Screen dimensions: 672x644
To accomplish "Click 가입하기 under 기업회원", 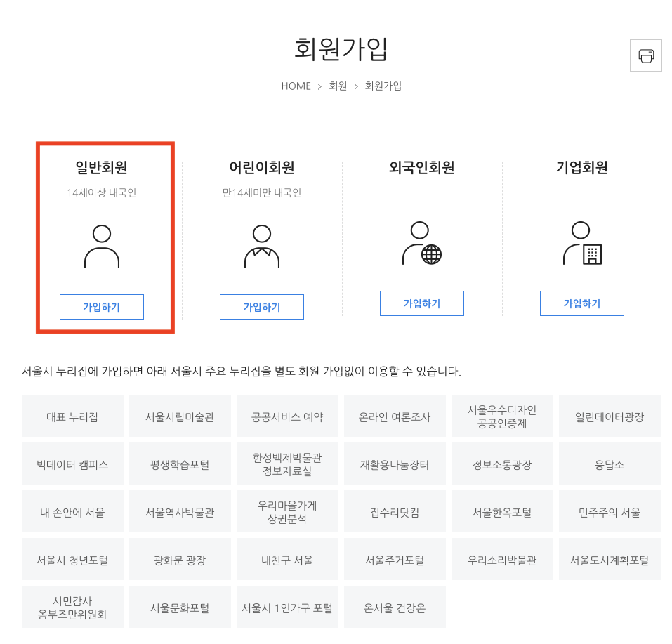I will [x=581, y=303].
